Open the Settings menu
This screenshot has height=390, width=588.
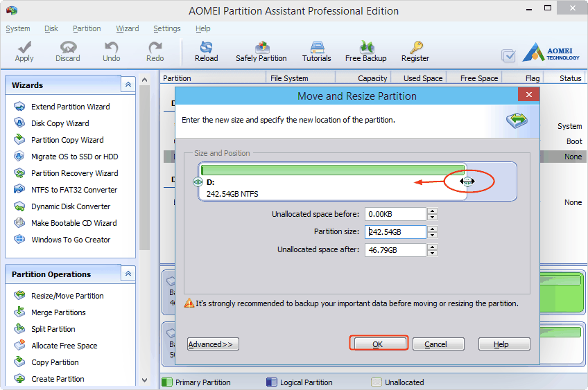pos(167,28)
